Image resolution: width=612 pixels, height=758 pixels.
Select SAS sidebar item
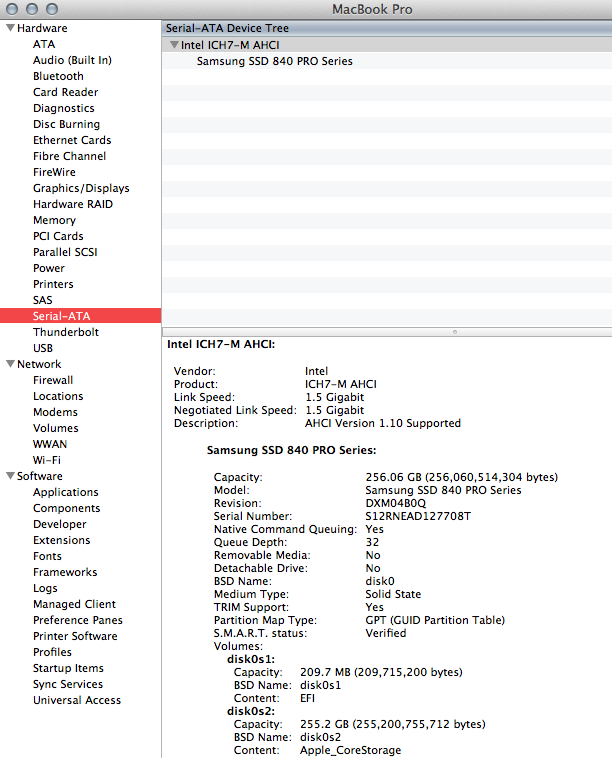43,300
